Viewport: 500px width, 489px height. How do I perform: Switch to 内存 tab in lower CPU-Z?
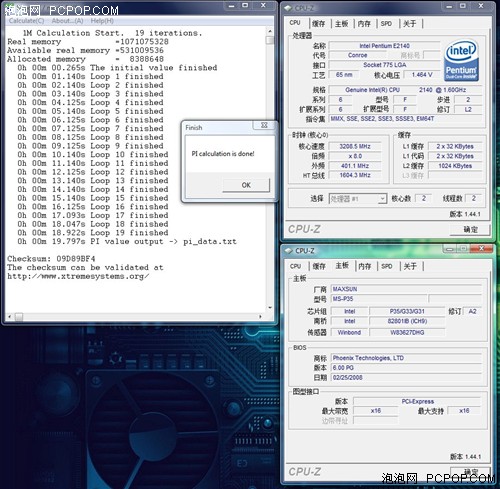click(x=365, y=266)
